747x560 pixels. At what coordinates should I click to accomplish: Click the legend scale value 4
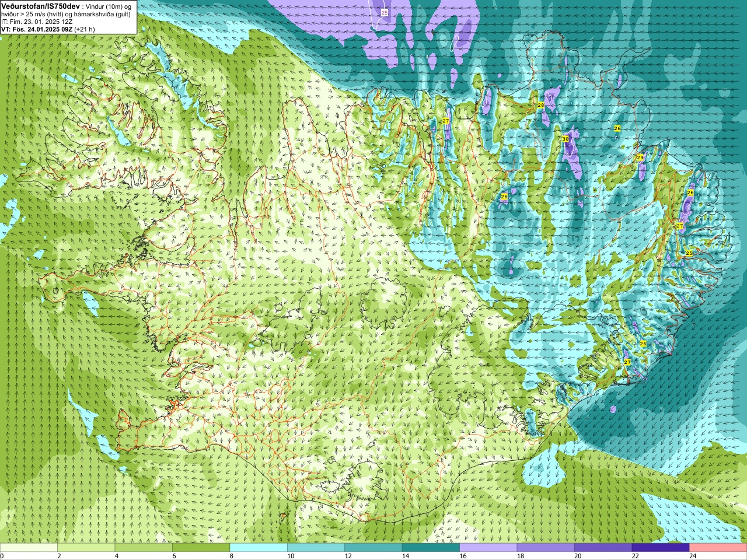coord(116,556)
